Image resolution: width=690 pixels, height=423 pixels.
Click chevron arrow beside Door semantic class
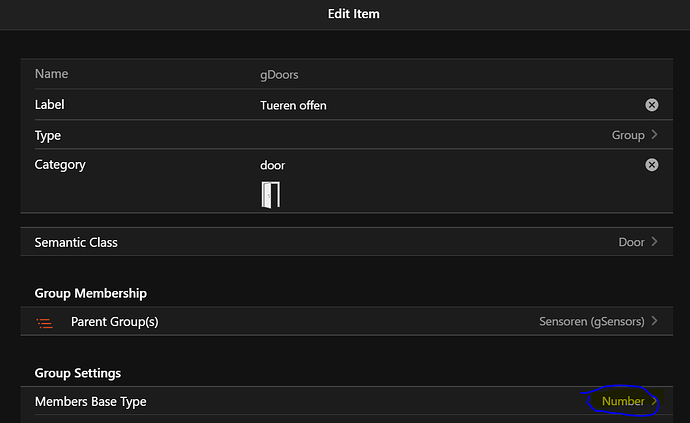655,242
